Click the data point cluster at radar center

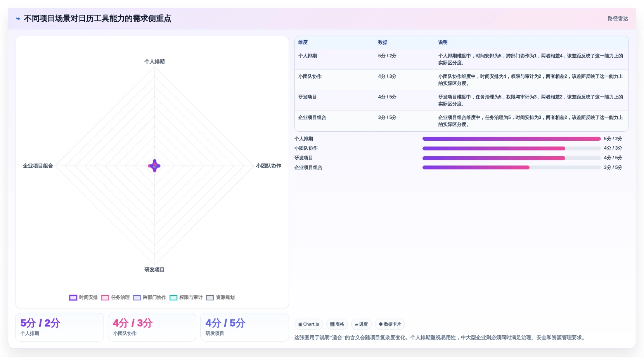click(x=154, y=166)
